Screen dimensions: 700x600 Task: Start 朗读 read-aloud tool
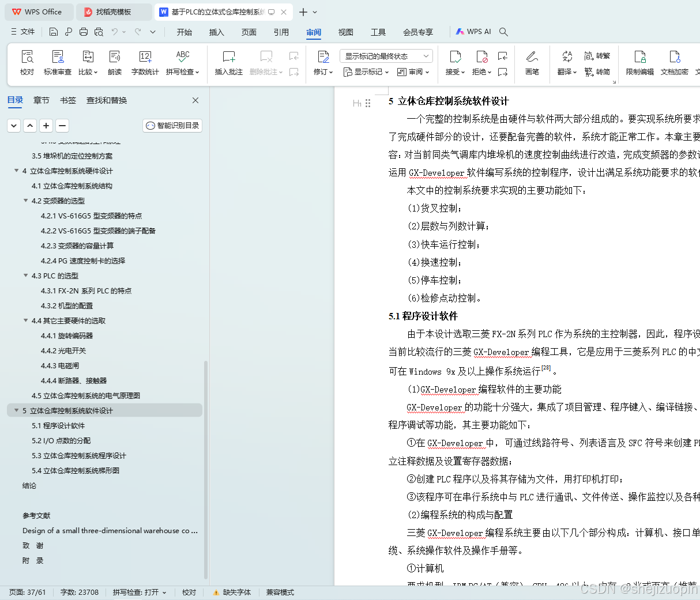(x=115, y=62)
